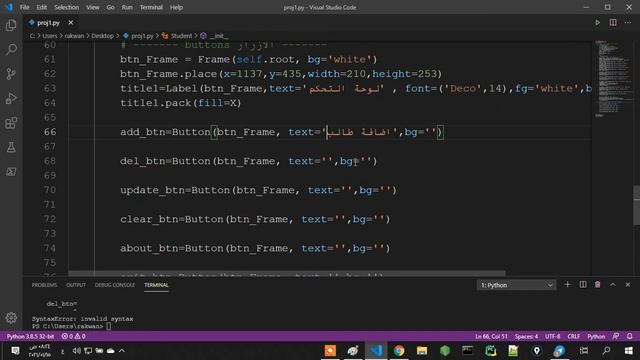Screen dimensions: 640x360
Task: Change indentation via 'Spaces: 4'
Action: click(526, 336)
